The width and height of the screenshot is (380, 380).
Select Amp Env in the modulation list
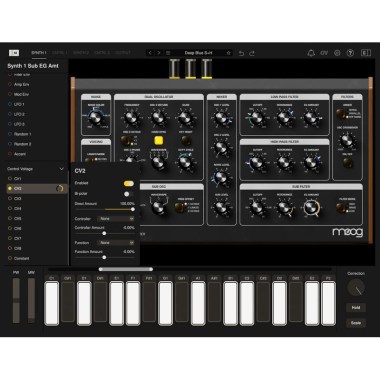pos(21,85)
